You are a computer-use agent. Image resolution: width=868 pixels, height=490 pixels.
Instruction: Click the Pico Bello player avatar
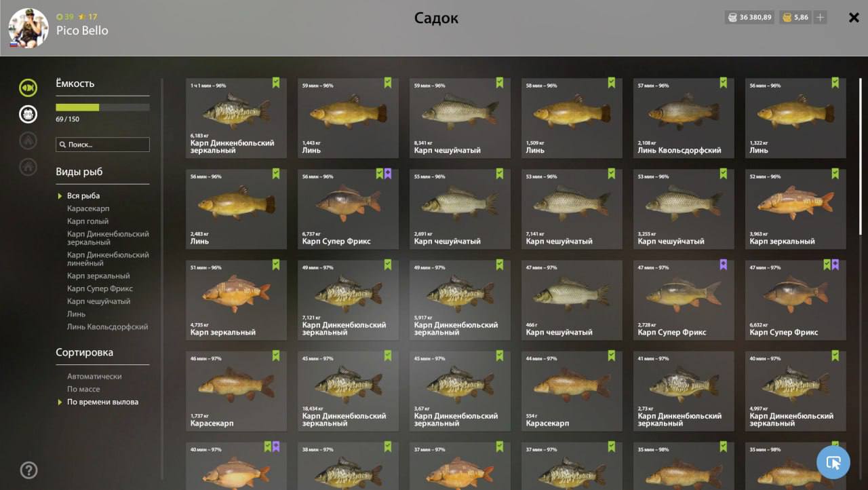[x=28, y=28]
